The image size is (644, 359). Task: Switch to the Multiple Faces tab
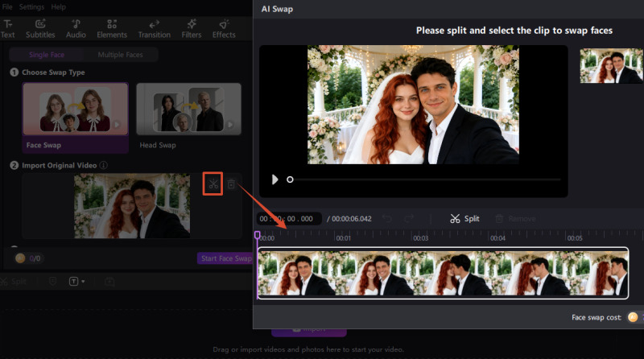[x=120, y=55]
